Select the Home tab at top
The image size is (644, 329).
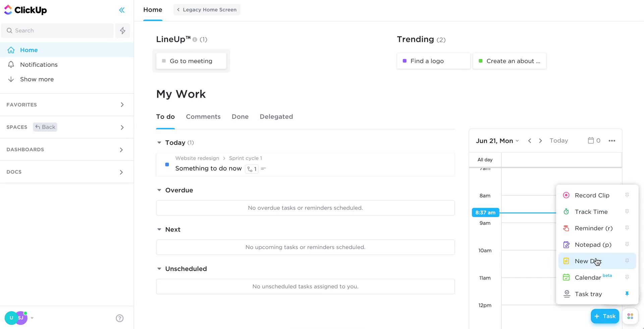pyautogui.click(x=153, y=10)
